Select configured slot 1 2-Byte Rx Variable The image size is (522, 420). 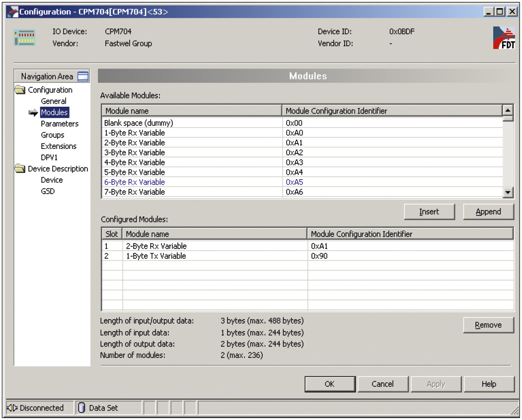307,246
